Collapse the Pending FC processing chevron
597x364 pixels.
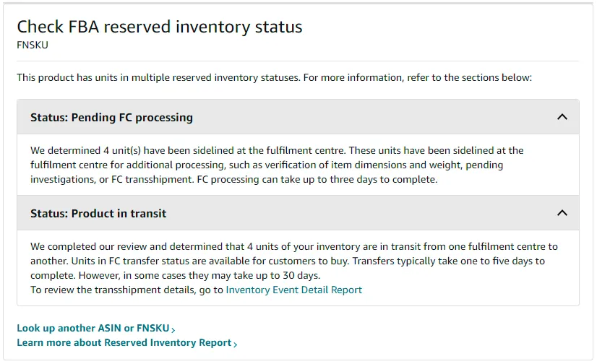[562, 117]
